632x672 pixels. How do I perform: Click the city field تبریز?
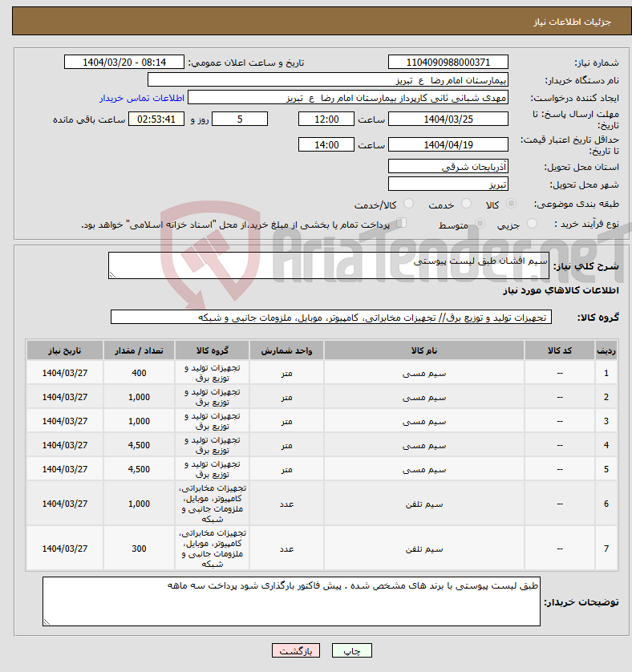tap(448, 184)
